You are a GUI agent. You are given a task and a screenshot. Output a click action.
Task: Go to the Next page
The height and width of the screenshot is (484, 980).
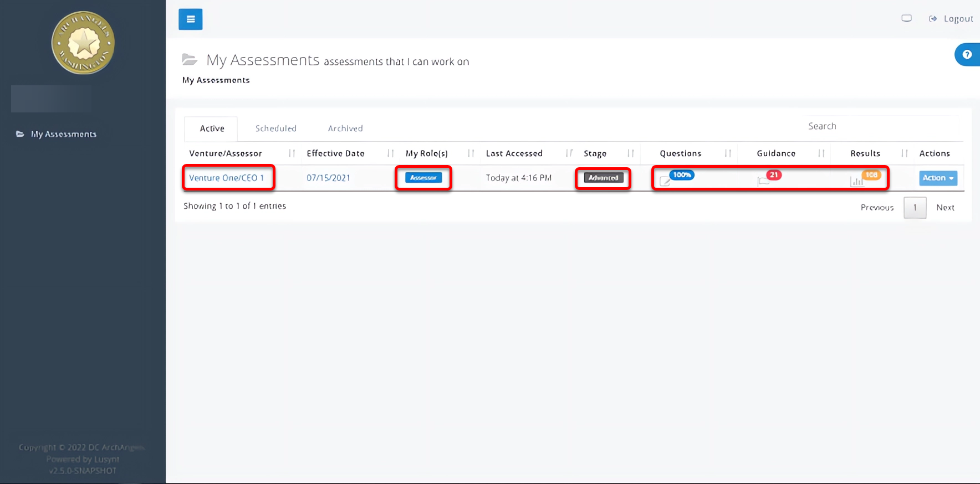click(945, 208)
